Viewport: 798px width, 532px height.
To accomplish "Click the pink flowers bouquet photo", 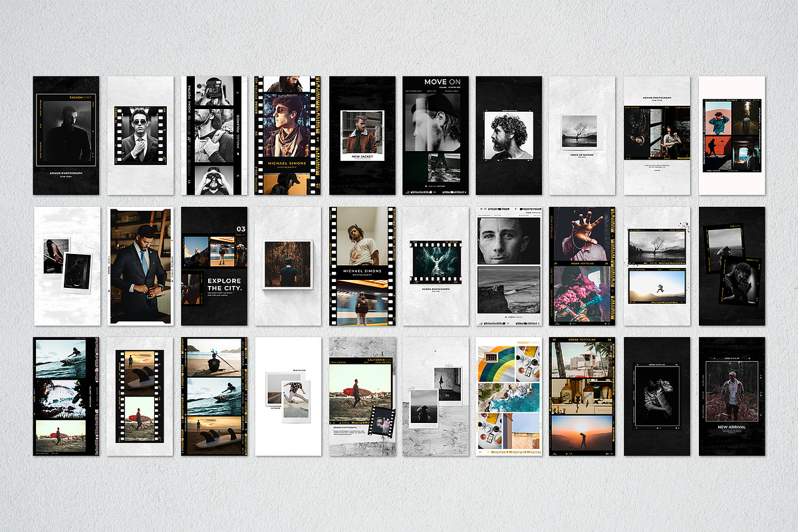I will 583,295.
